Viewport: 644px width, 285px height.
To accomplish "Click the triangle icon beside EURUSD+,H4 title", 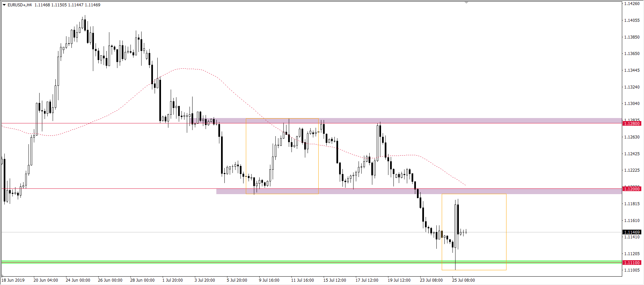I will point(4,5).
